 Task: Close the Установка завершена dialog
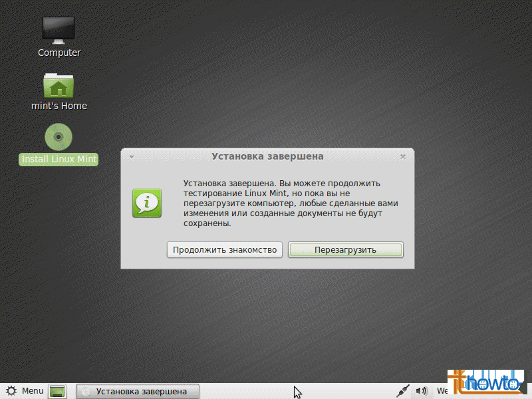(x=403, y=157)
